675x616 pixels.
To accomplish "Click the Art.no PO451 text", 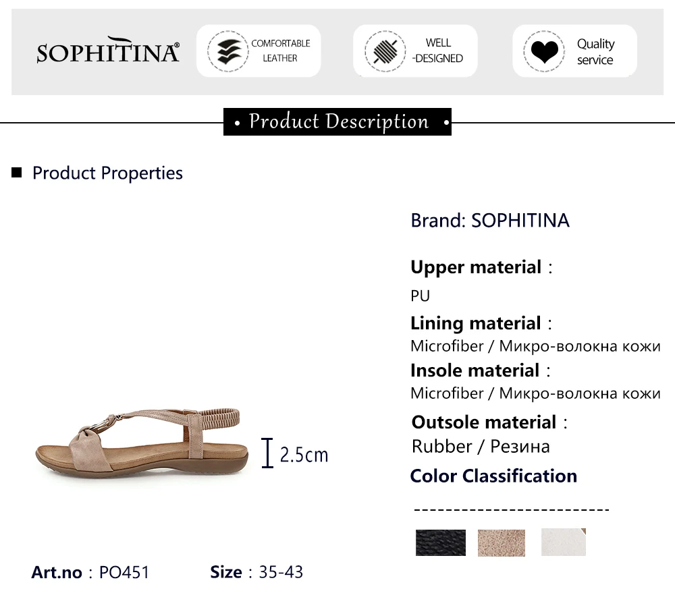I will click(x=90, y=572).
